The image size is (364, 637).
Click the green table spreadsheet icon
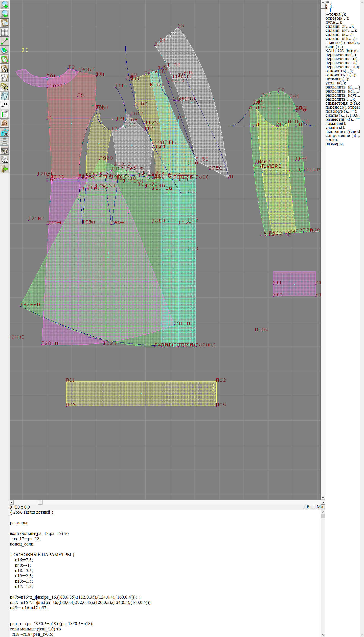coord(5,114)
